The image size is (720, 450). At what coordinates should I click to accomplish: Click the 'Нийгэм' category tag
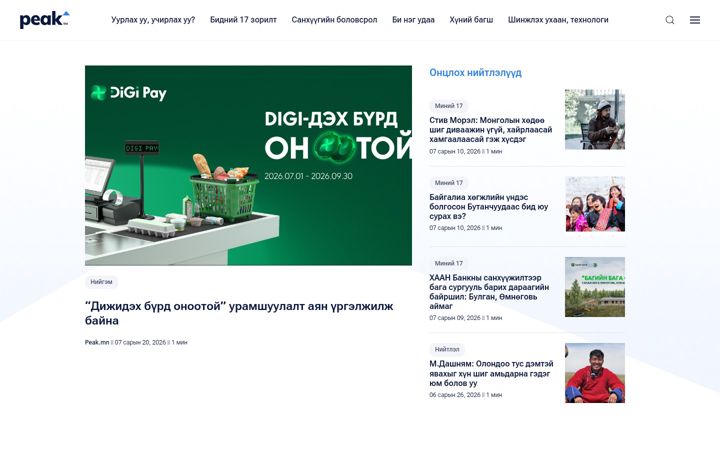tap(101, 282)
